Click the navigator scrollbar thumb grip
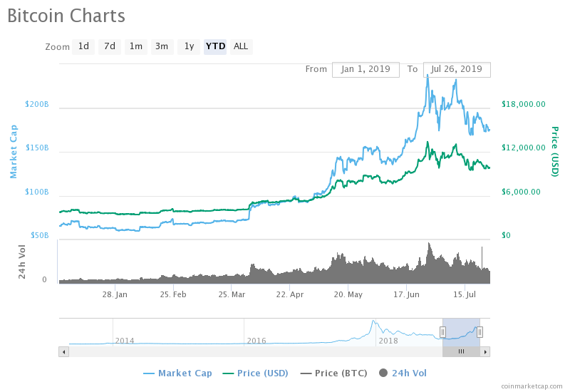The image size is (570, 392). tap(461, 351)
